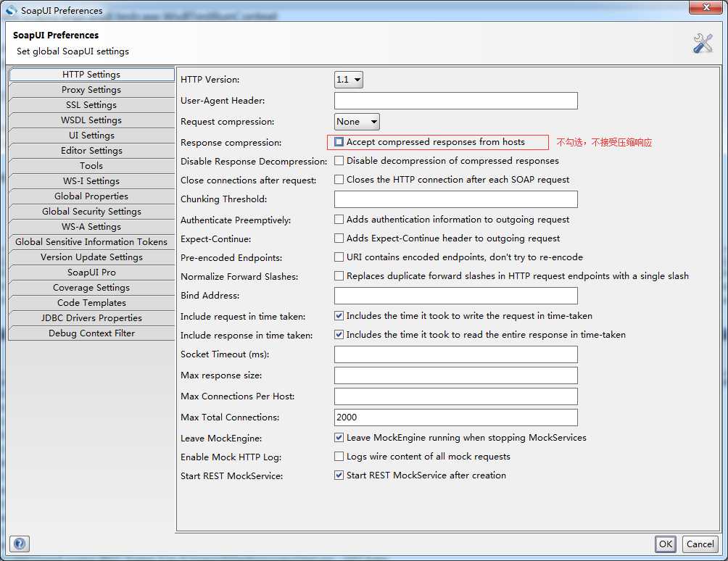Click the help question mark icon
728x561 pixels.
click(x=20, y=544)
